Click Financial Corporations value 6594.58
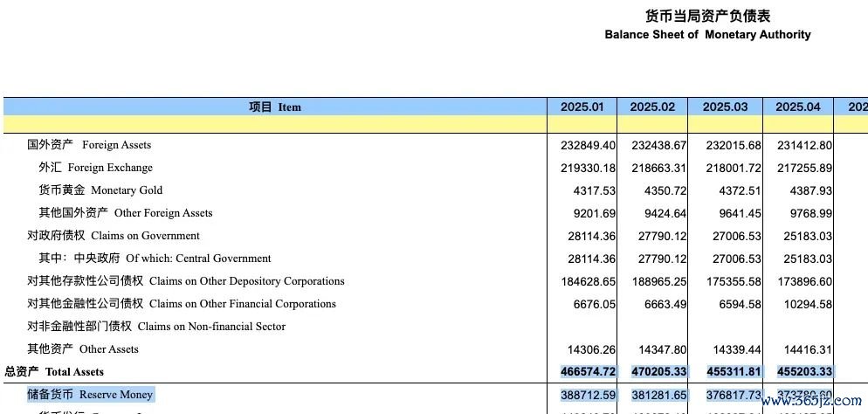 point(741,305)
